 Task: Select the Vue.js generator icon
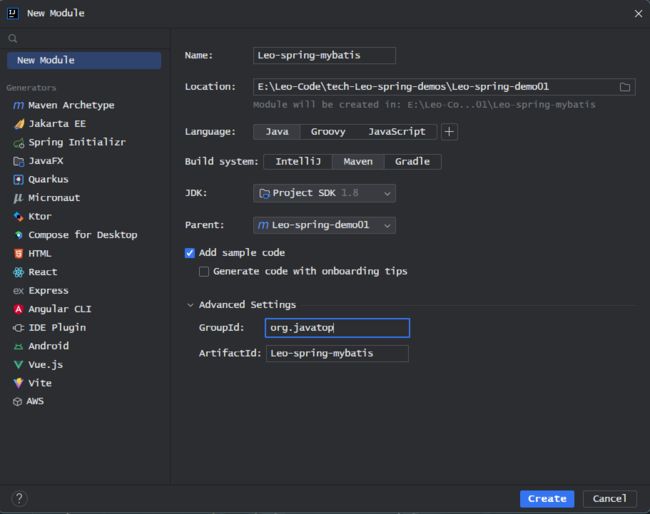click(19, 365)
